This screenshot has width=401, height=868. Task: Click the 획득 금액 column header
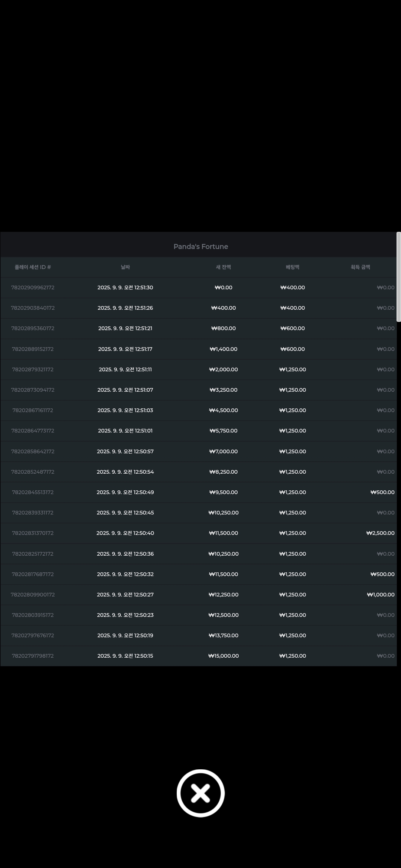click(361, 267)
